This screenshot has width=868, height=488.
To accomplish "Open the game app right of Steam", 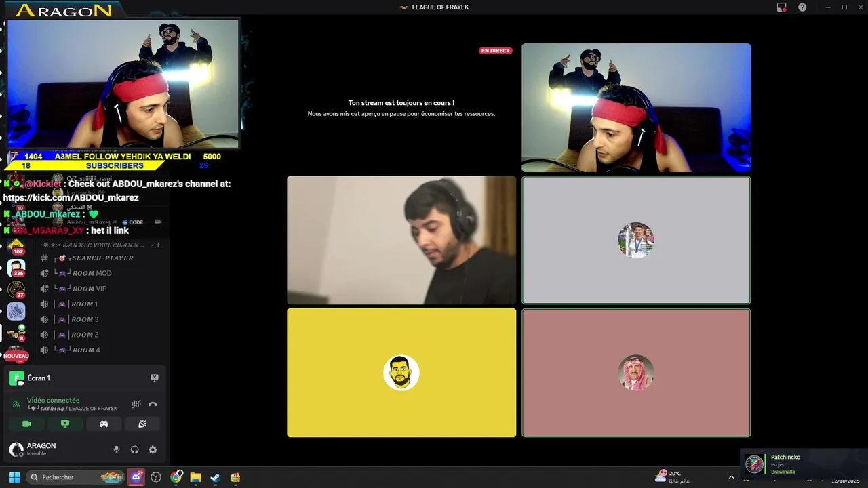I will coord(235,477).
